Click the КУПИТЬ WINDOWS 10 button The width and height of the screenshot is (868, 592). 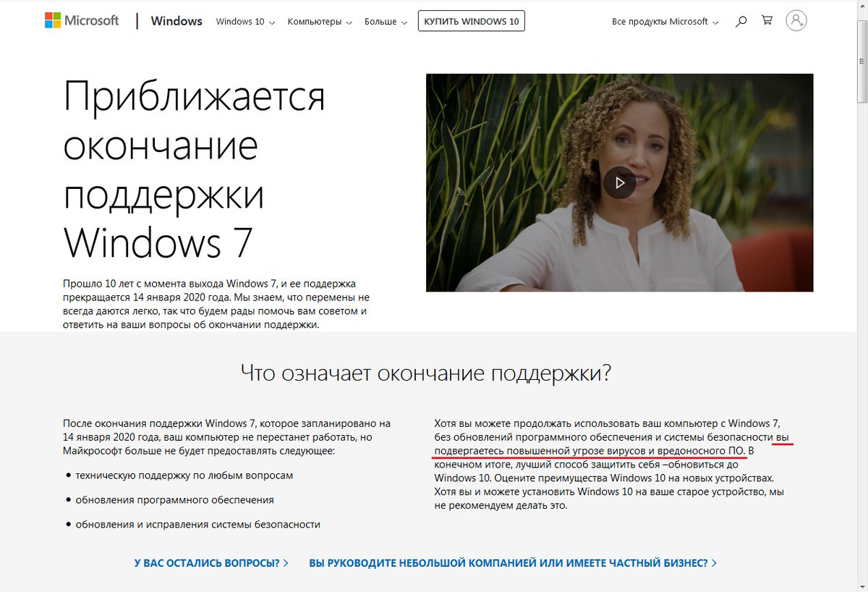pyautogui.click(x=471, y=20)
